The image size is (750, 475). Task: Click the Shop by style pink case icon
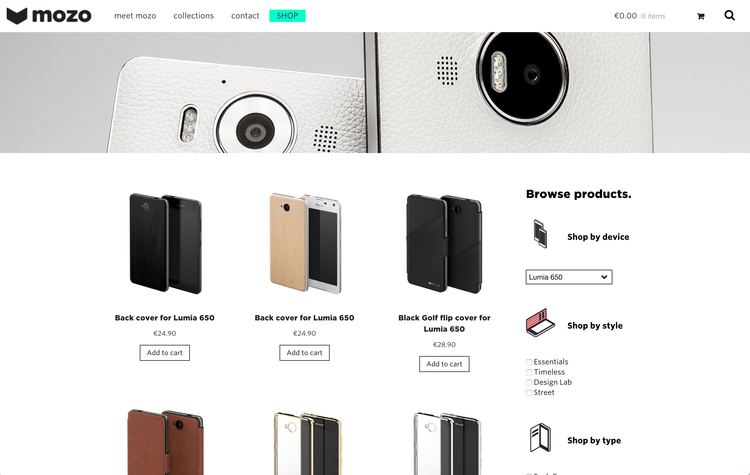(x=540, y=322)
